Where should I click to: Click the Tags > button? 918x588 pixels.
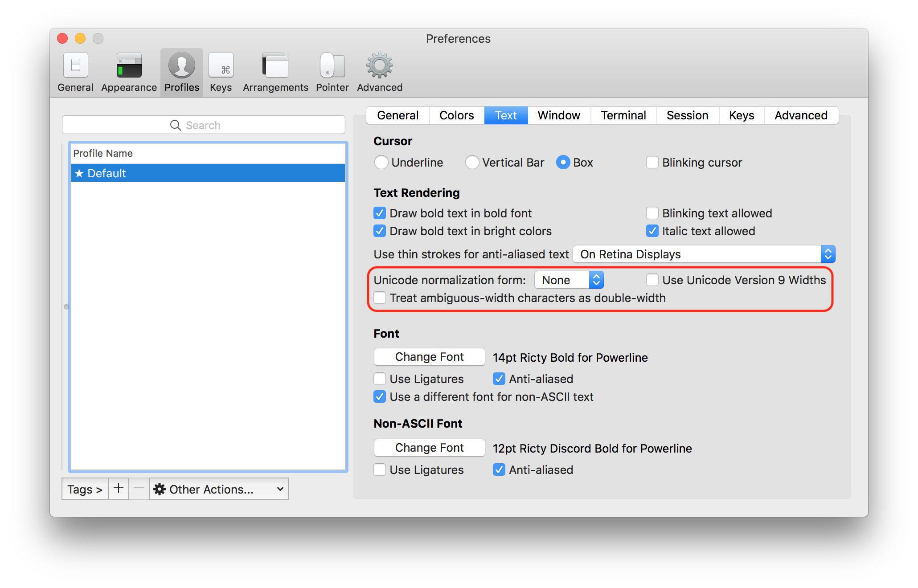85,489
